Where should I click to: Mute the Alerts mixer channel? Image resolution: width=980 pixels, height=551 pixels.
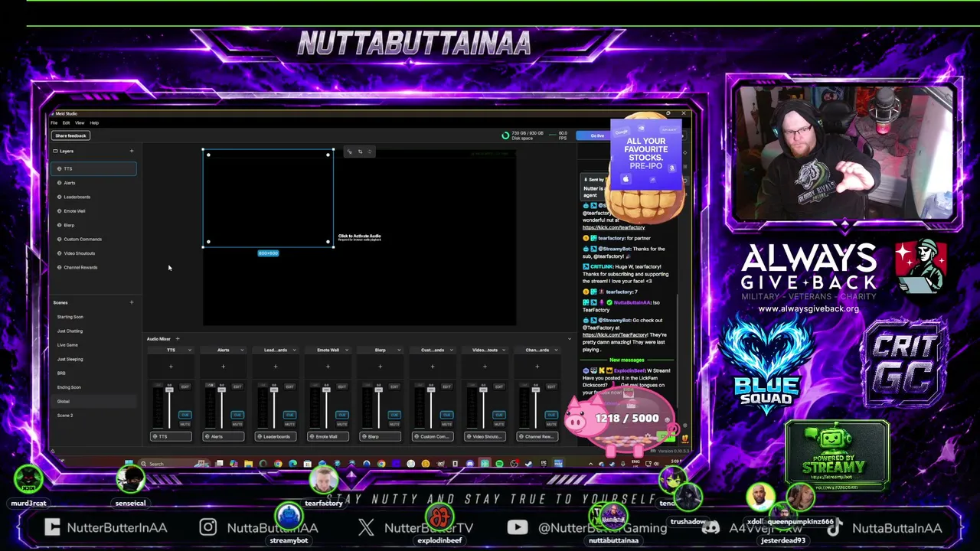[x=237, y=424]
